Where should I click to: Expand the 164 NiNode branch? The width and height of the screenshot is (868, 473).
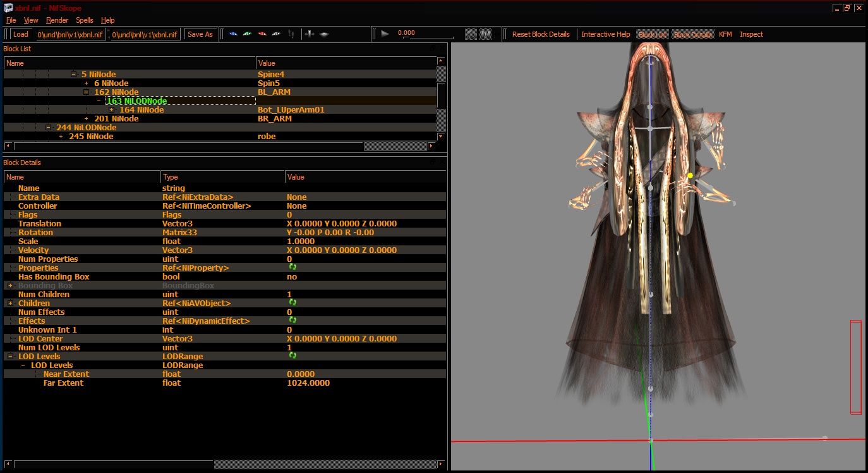tap(111, 109)
